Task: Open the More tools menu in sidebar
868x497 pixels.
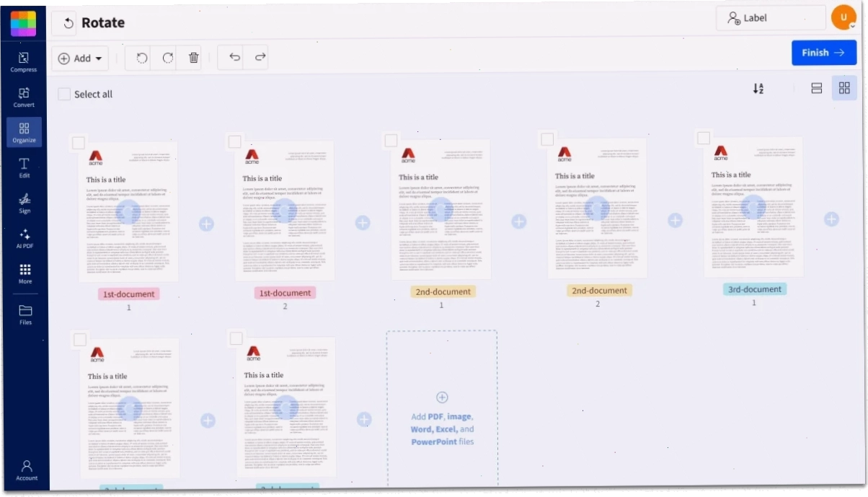Action: point(25,273)
